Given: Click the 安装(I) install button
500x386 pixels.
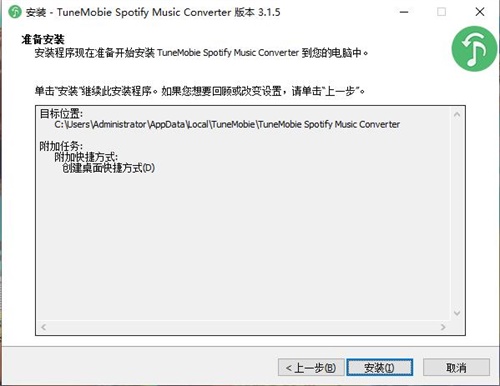Looking at the screenshot, I should tap(380, 367).
